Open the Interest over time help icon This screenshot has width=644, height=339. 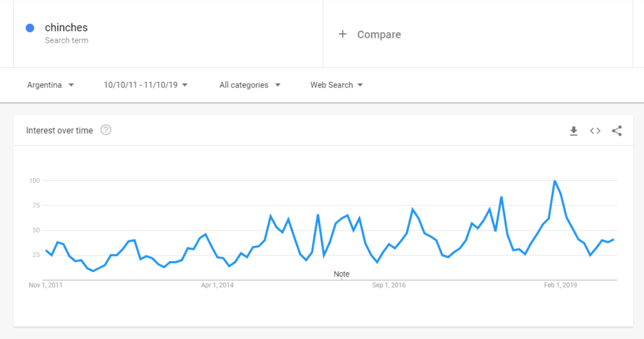(x=106, y=130)
